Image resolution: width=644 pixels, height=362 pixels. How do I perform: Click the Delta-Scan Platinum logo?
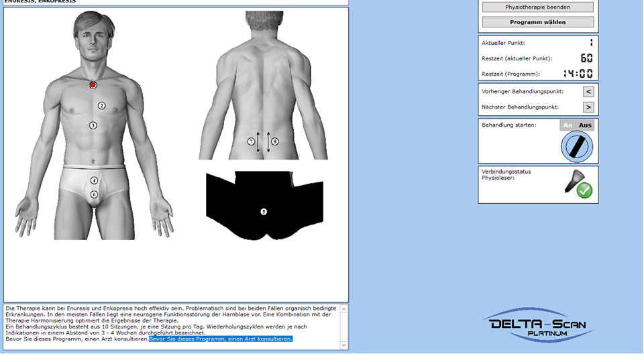[539, 324]
